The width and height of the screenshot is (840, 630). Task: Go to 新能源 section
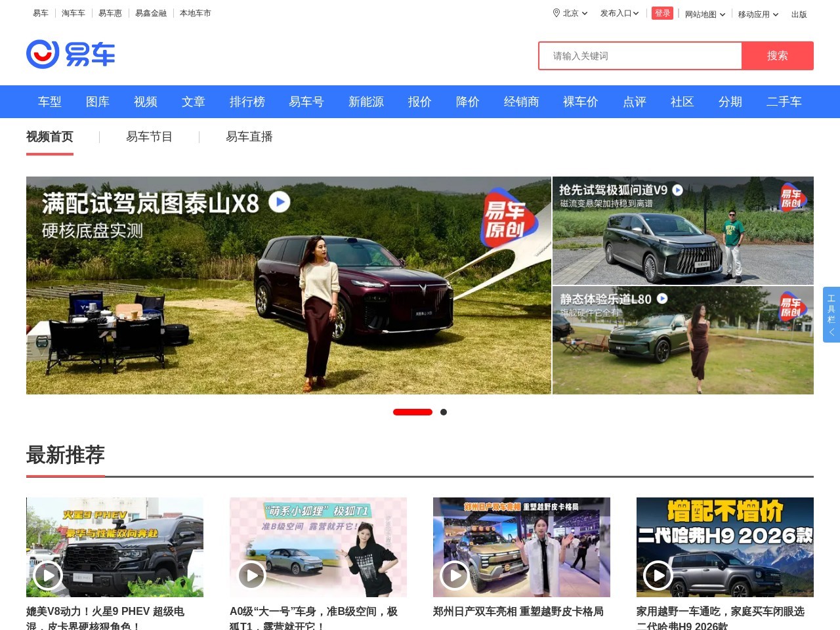366,102
